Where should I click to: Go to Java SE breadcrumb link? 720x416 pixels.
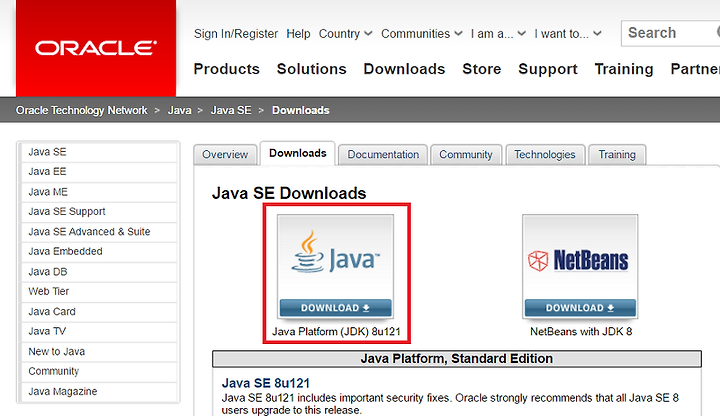pyautogui.click(x=231, y=110)
